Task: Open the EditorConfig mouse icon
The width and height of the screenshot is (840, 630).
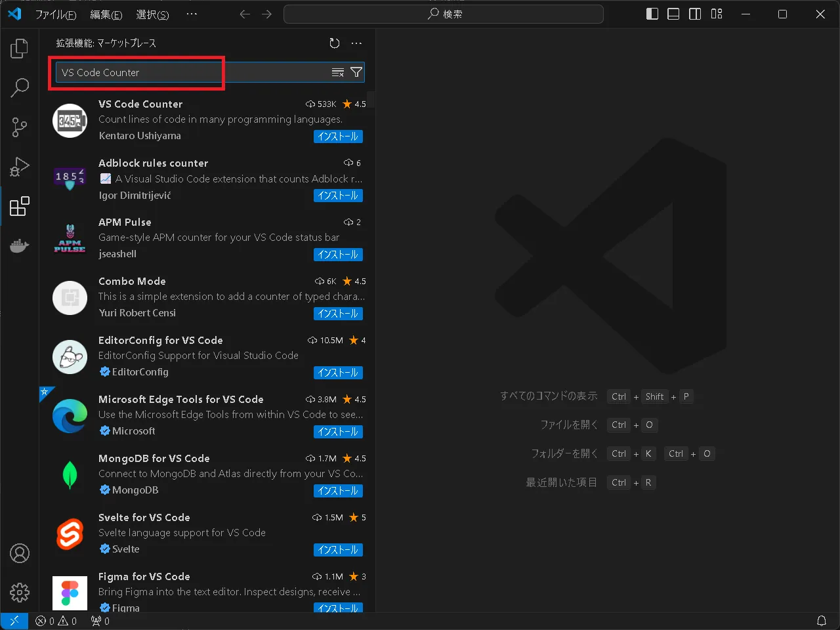Action: [70, 357]
